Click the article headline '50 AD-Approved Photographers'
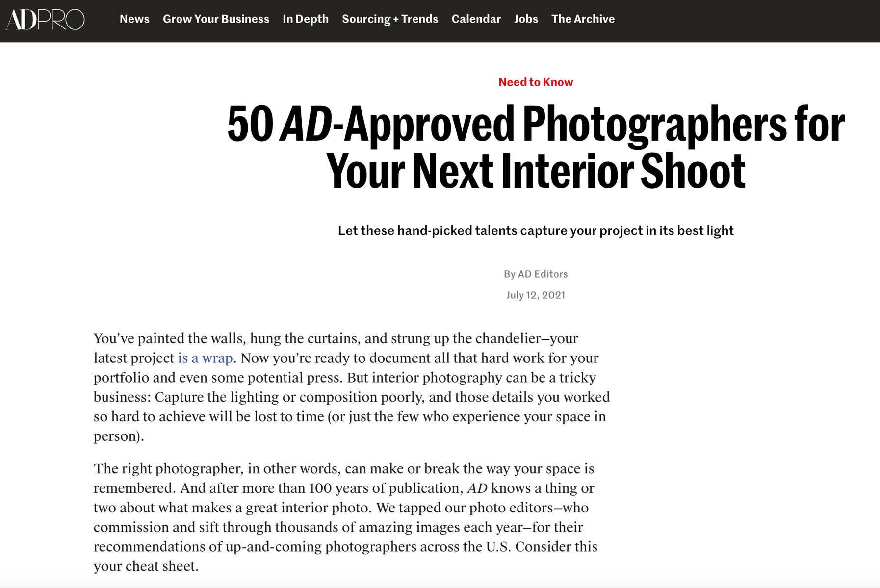 click(x=536, y=147)
